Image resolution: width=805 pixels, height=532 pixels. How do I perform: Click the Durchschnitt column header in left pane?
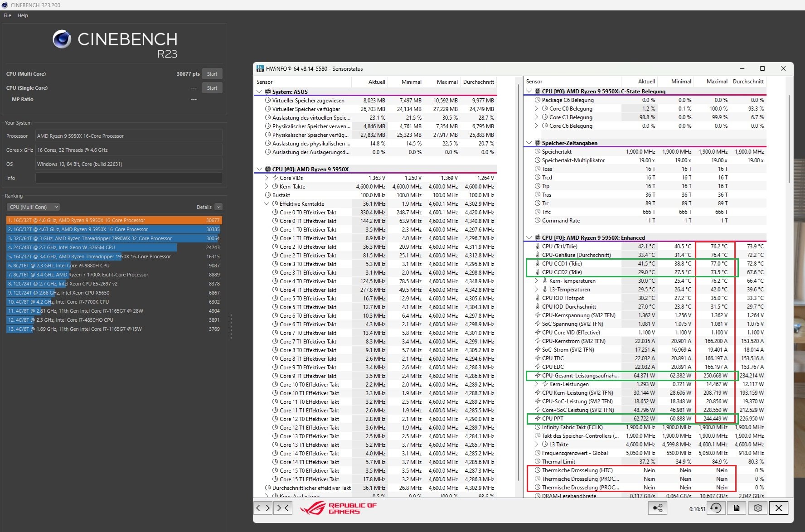click(x=478, y=82)
